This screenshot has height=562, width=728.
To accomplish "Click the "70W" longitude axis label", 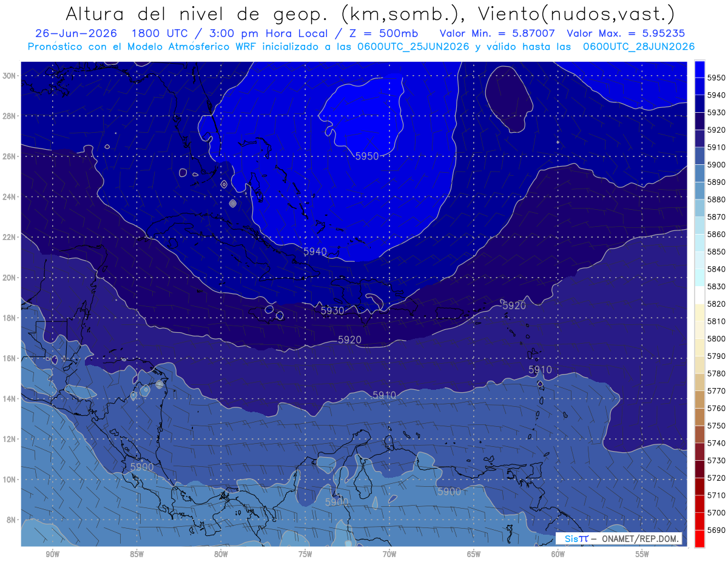I will tap(389, 554).
